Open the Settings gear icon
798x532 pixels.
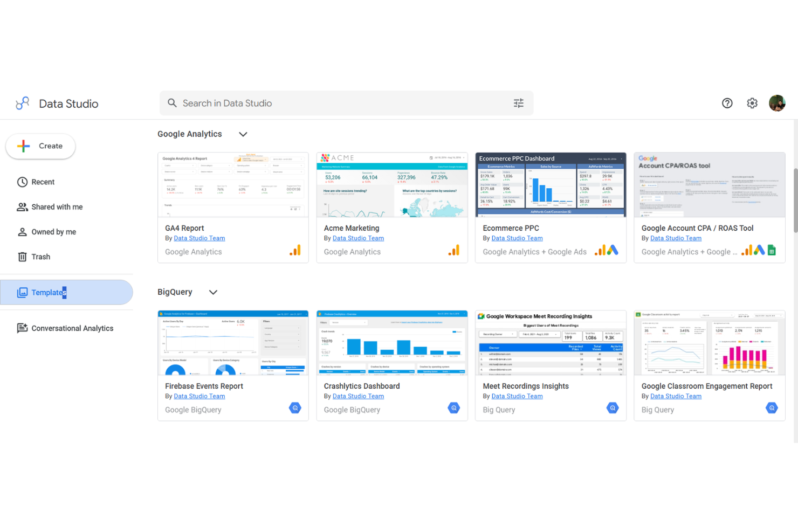(752, 103)
